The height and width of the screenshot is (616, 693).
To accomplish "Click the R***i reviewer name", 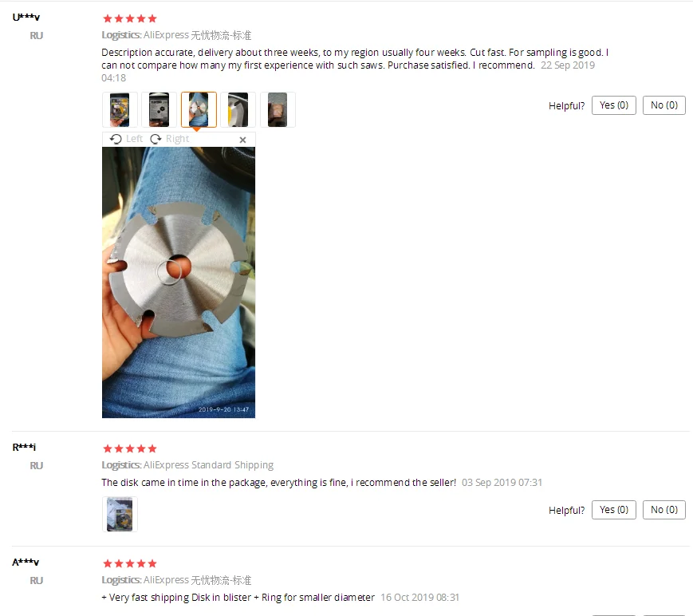I will [24, 447].
